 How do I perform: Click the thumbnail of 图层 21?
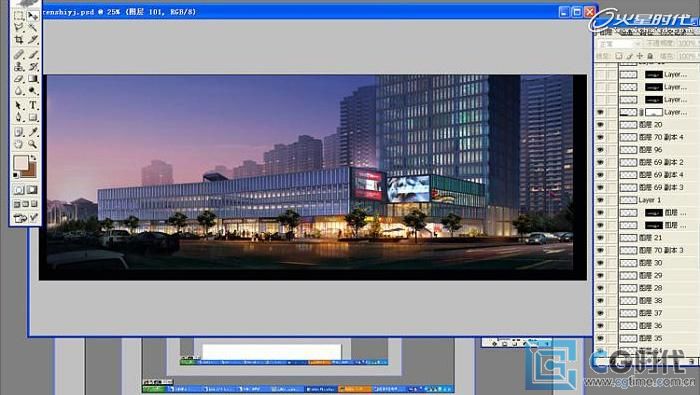pos(628,237)
